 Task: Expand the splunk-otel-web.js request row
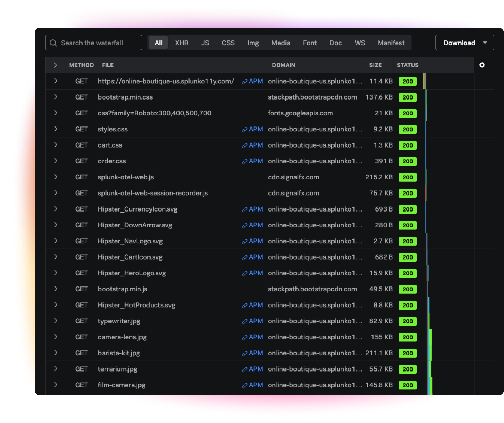(55, 177)
